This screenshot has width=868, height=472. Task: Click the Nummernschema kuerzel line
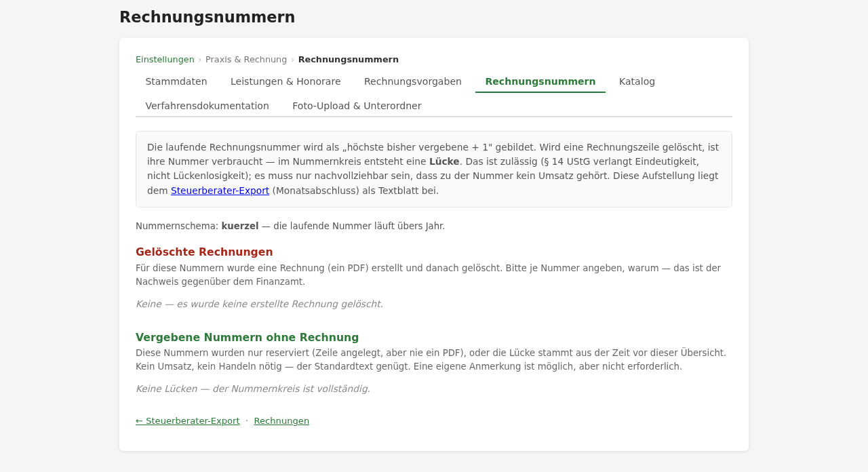(290, 226)
